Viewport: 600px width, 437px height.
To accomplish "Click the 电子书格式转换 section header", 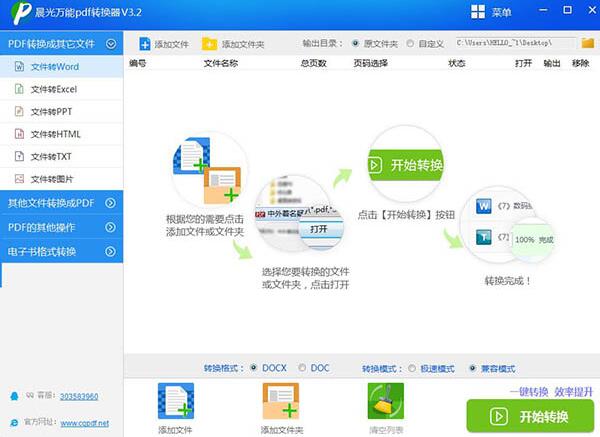I will (62, 251).
